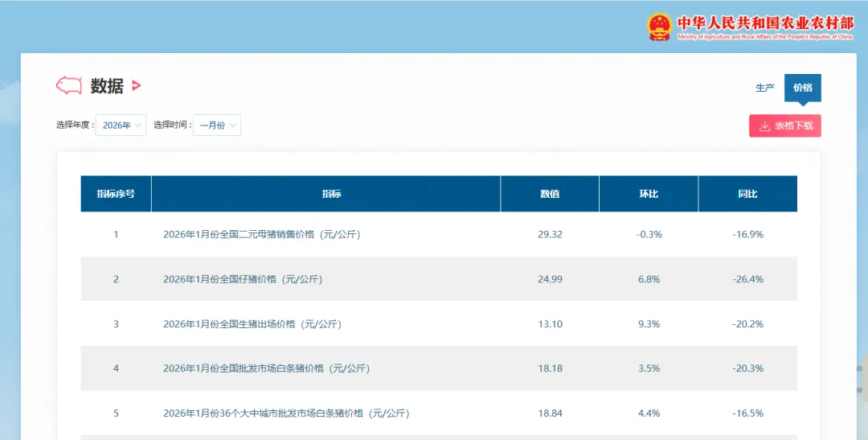868x440 pixels.
Task: Click the 指标序号 column header
Action: pos(116,194)
